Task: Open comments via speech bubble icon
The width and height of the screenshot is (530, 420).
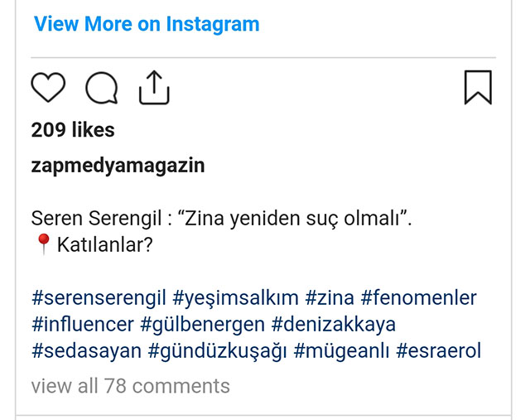Action: (101, 88)
